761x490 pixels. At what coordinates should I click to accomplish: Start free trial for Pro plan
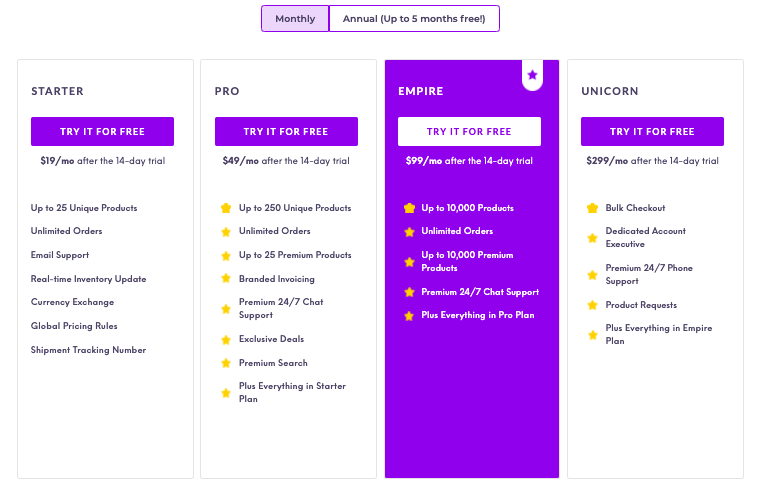286,131
